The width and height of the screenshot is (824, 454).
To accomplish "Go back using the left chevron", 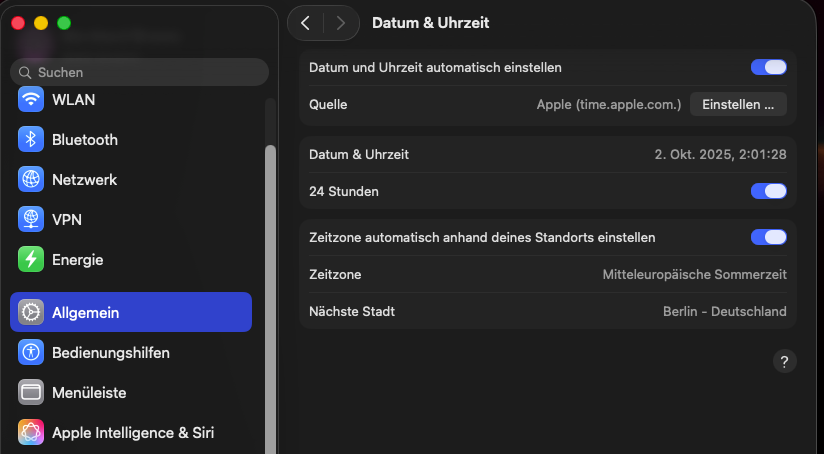I will coord(306,23).
